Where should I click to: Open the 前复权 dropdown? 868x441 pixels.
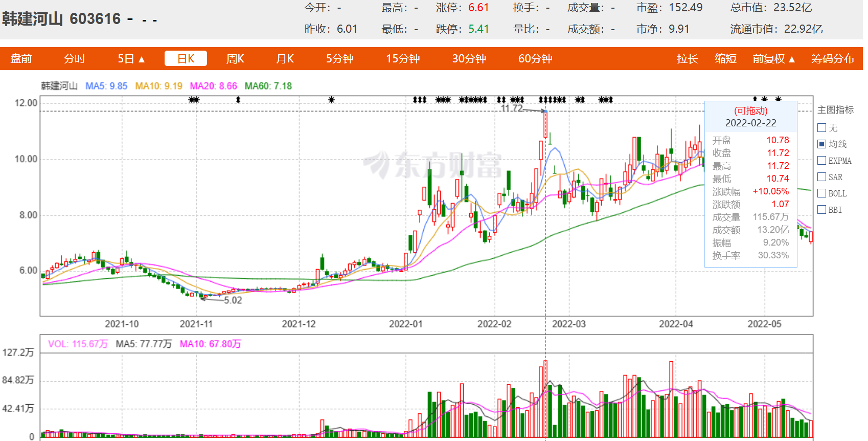point(773,59)
